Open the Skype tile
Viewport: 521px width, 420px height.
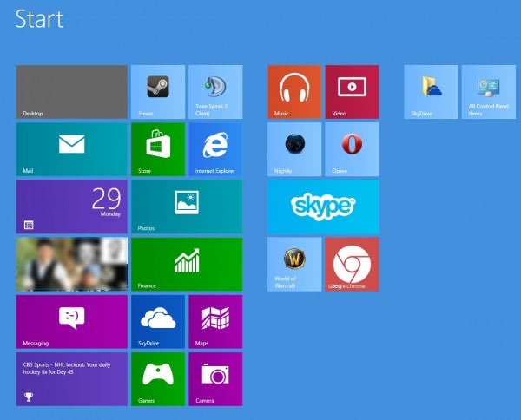tap(323, 207)
